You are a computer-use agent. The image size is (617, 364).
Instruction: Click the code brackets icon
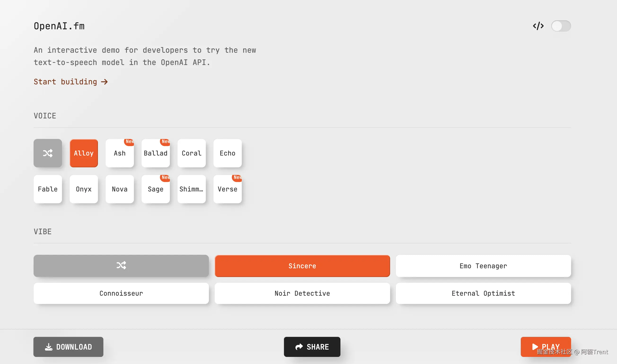click(x=538, y=26)
